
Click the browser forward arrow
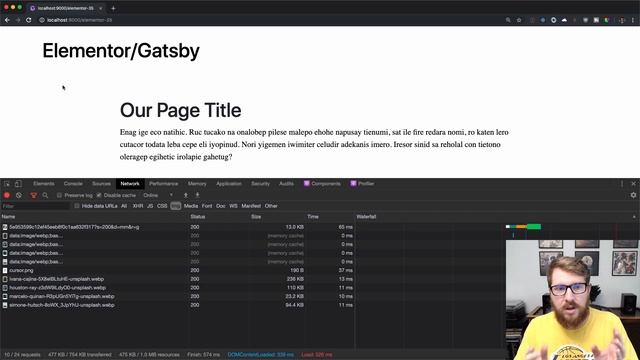click(x=18, y=20)
